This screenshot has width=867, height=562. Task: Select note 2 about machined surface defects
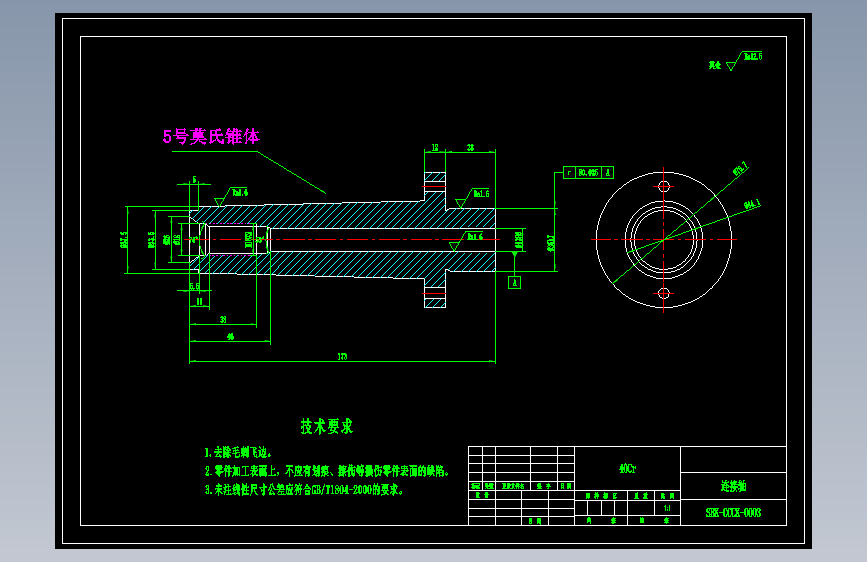pos(327,471)
